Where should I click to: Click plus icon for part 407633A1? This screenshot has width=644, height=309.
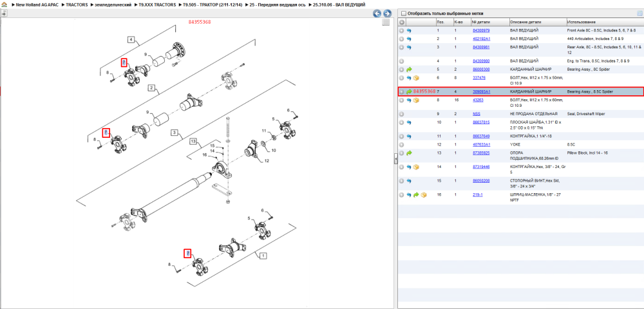(x=402, y=144)
